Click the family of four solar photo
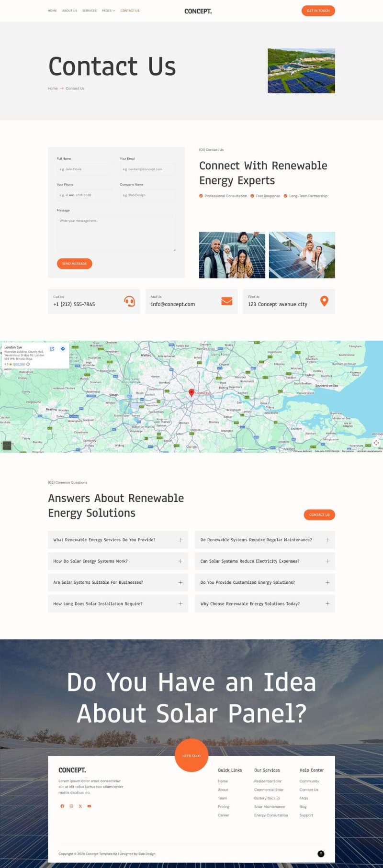Image resolution: width=383 pixels, height=868 pixels. pyautogui.click(x=232, y=255)
